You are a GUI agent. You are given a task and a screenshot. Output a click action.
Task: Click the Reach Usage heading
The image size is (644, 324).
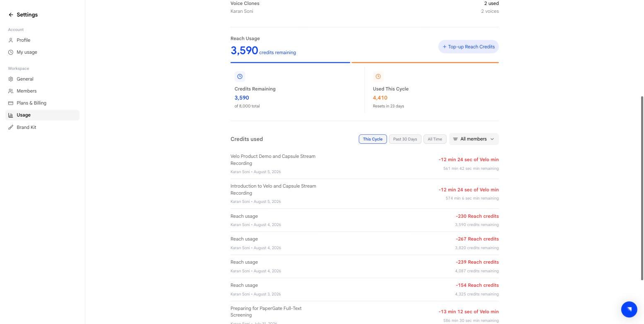[x=245, y=38]
